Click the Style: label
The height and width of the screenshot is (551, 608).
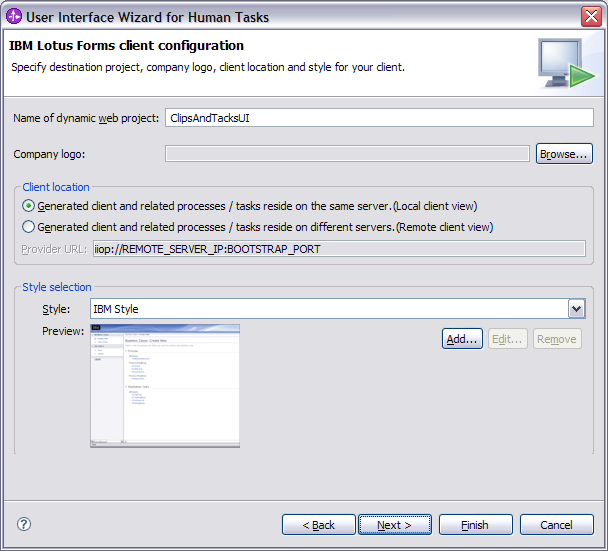click(x=56, y=309)
